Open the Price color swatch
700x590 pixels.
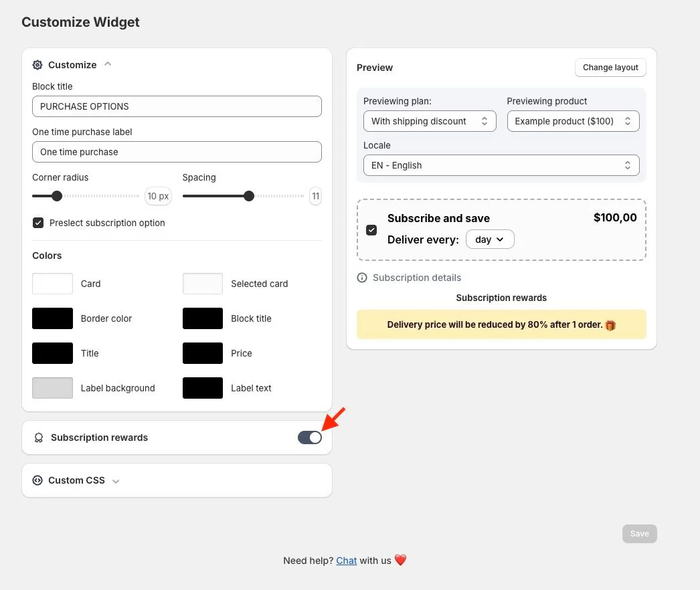click(x=203, y=353)
